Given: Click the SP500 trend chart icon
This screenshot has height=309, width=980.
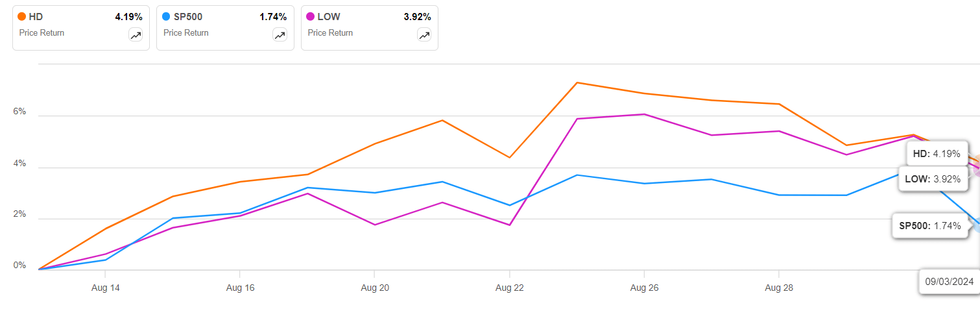Looking at the screenshot, I should click(x=280, y=36).
